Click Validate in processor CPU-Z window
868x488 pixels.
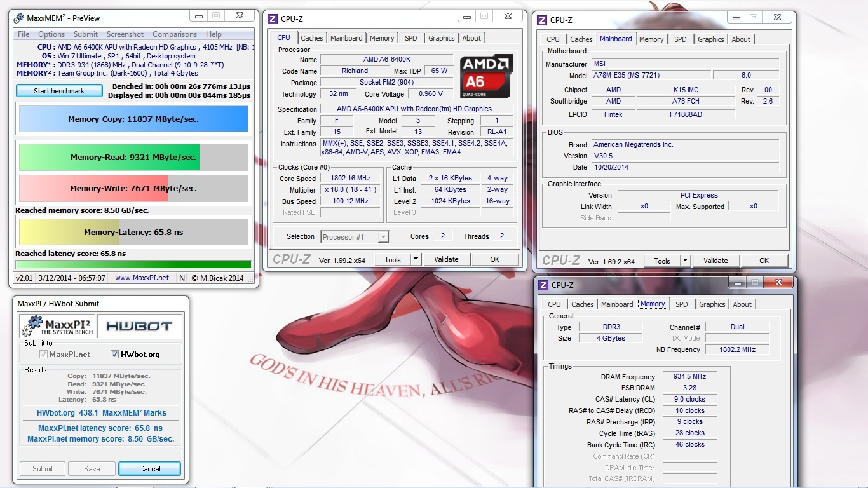point(446,259)
